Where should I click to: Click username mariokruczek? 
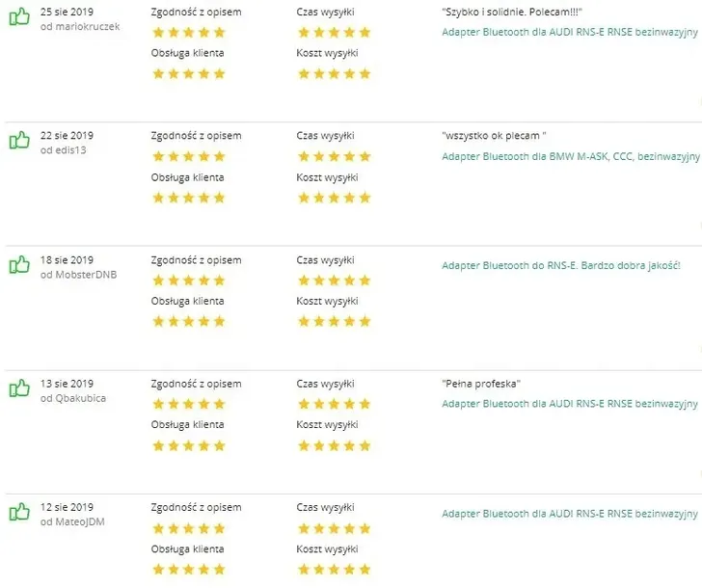click(x=87, y=27)
